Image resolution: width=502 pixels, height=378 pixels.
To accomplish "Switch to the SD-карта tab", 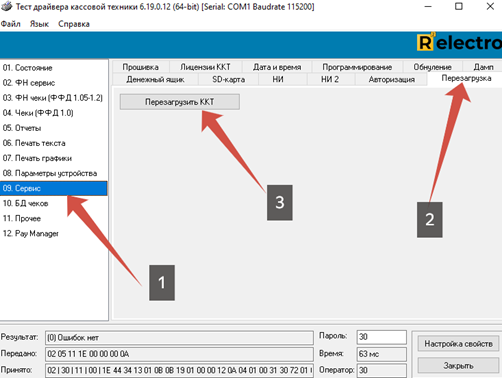I will [228, 79].
